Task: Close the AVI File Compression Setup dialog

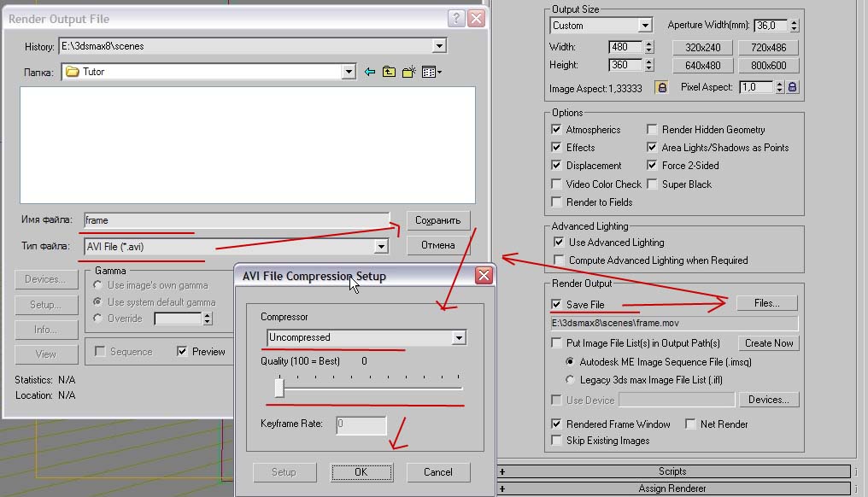Action: 484,276
